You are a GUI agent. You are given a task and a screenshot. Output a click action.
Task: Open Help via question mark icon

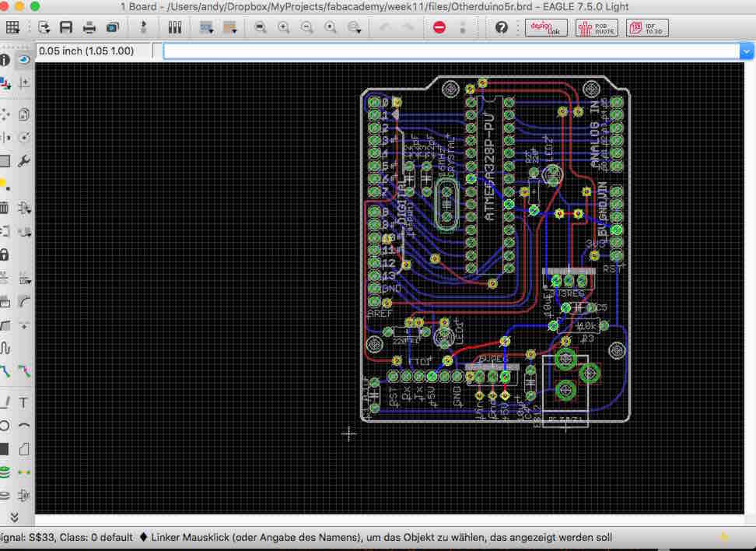[502, 27]
